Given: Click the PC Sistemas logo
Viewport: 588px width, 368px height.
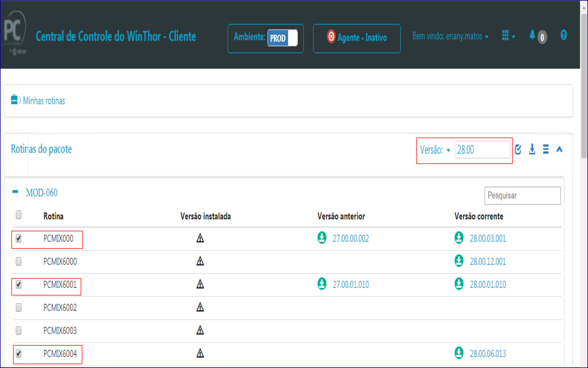Looking at the screenshot, I should (x=15, y=33).
